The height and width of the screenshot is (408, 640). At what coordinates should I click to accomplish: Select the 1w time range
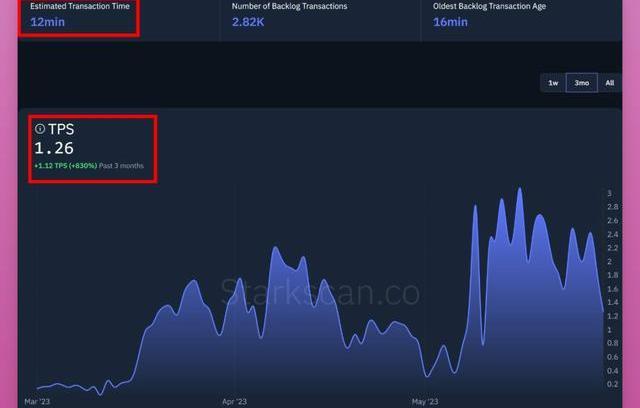click(x=553, y=83)
